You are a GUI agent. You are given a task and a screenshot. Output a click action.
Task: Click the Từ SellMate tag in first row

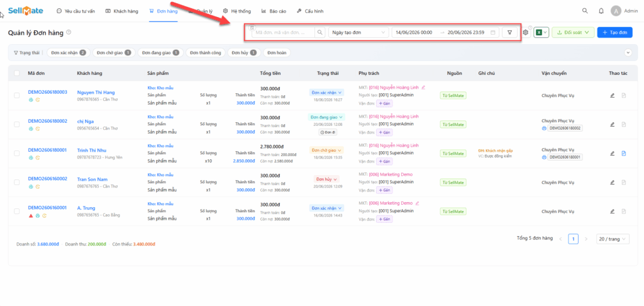click(x=453, y=96)
